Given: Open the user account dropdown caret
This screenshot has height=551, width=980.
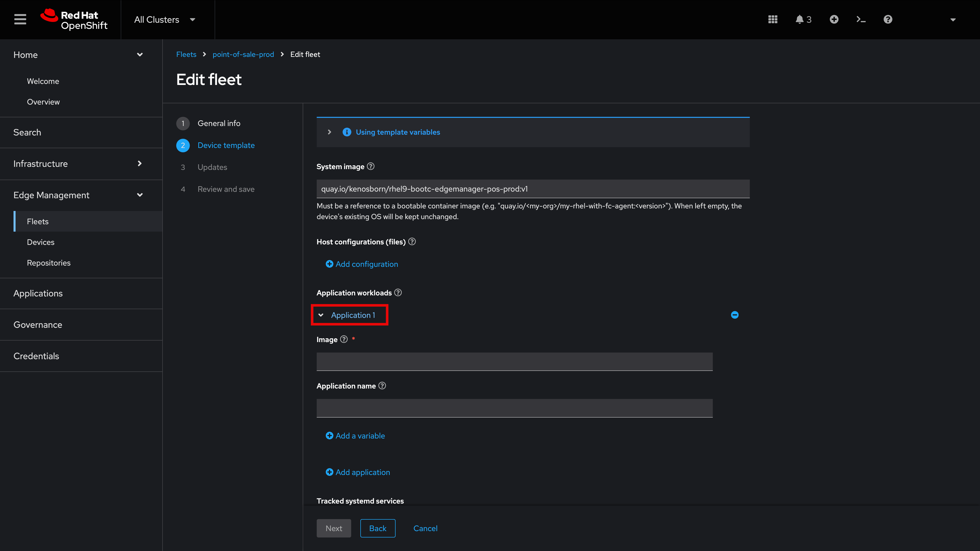Looking at the screenshot, I should [953, 20].
